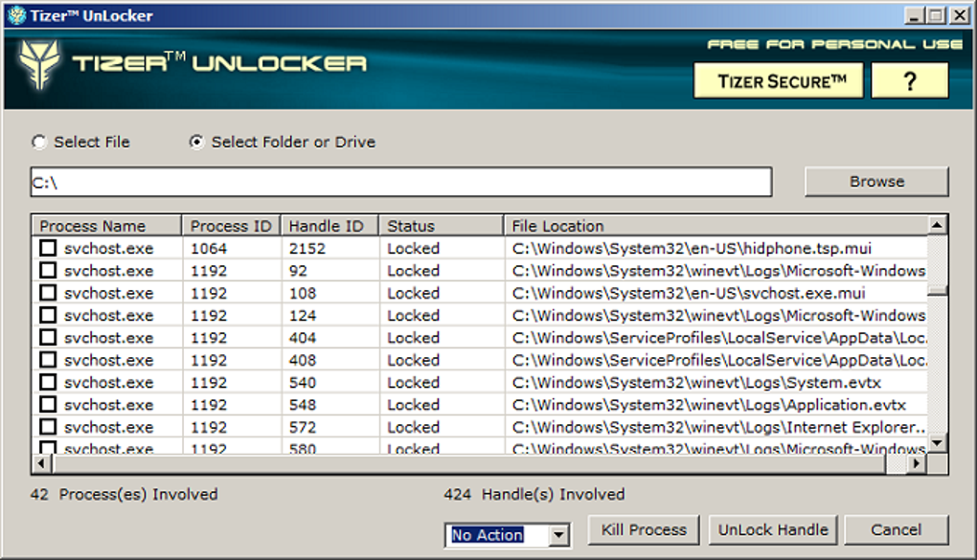Click the Application.evtx file location
Screen dimensions: 977x560
(709, 405)
